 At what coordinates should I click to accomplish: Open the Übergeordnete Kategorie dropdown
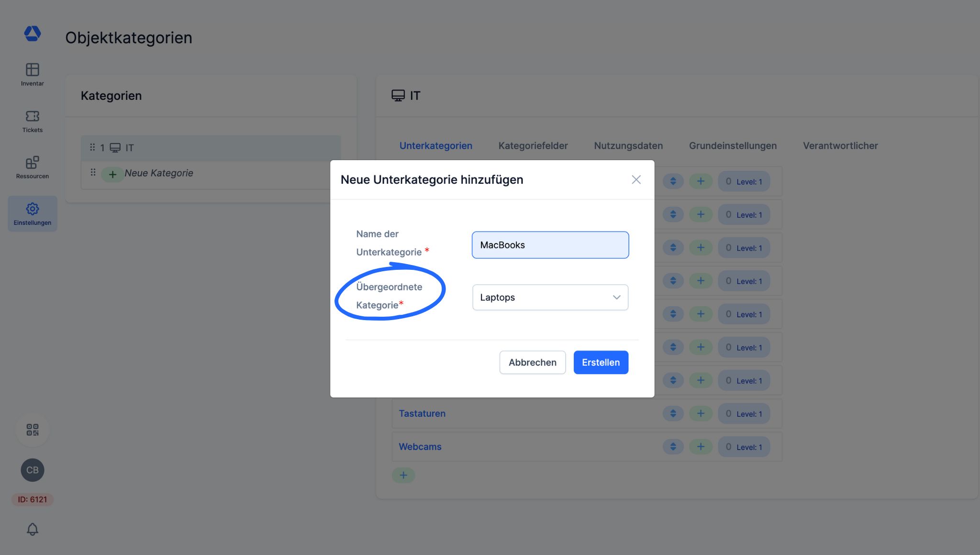pyautogui.click(x=550, y=297)
